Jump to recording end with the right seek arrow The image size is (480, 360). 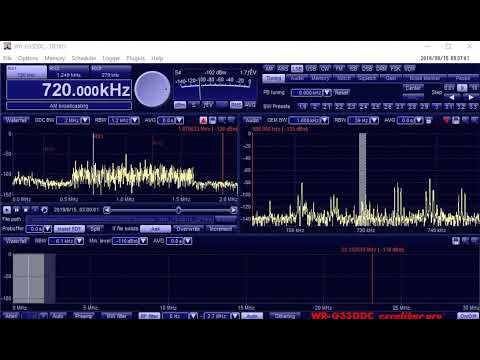tap(234, 210)
